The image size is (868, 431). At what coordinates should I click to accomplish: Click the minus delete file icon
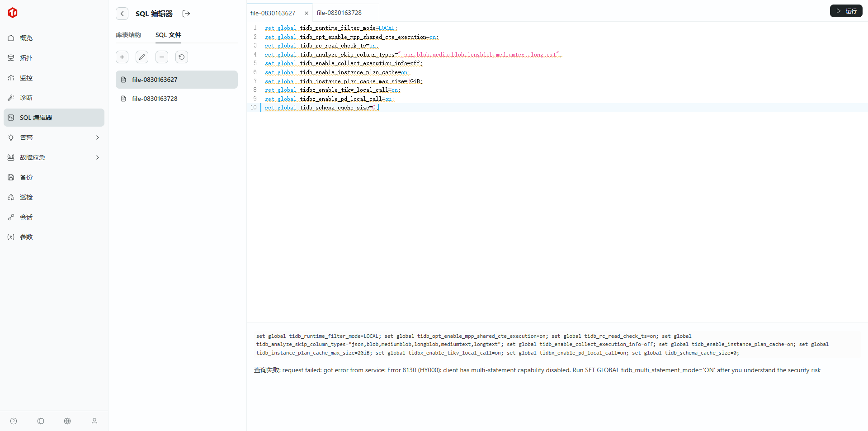coord(162,57)
